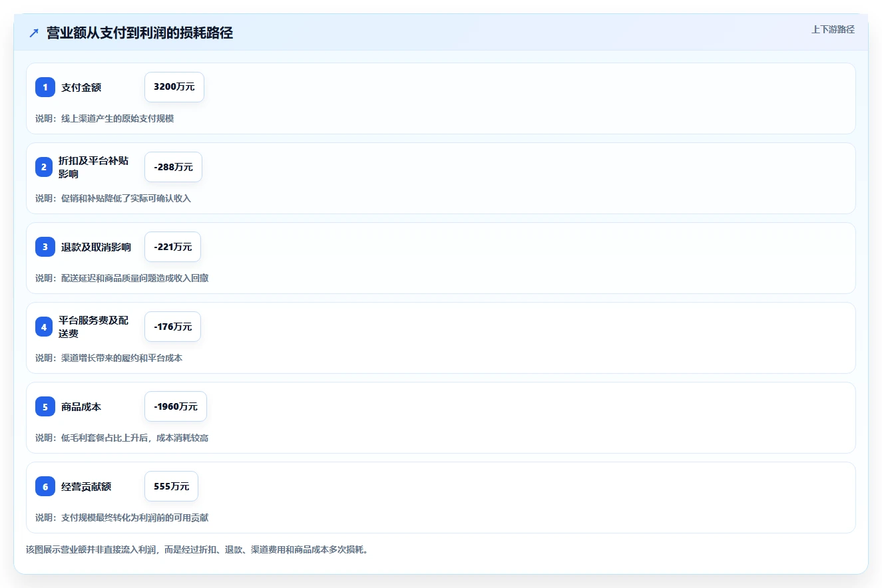
Task: Select the 商品成本 step label
Action: 81,406
